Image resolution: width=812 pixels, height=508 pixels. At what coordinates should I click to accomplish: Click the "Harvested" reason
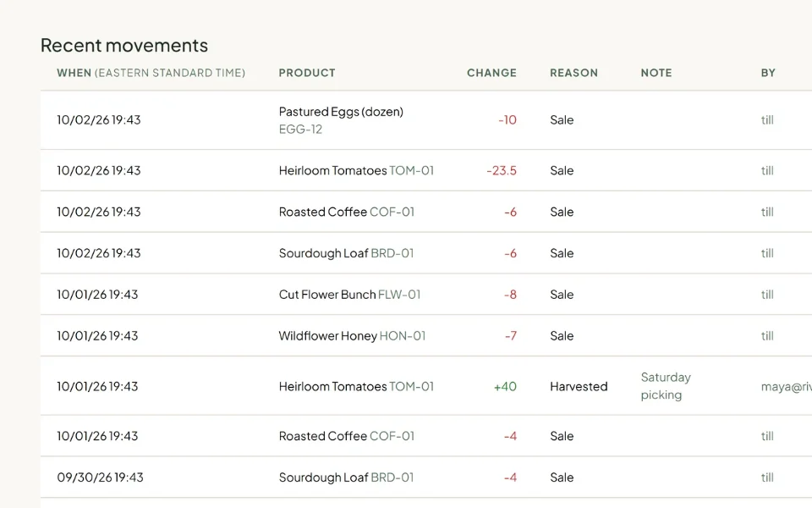coord(579,387)
